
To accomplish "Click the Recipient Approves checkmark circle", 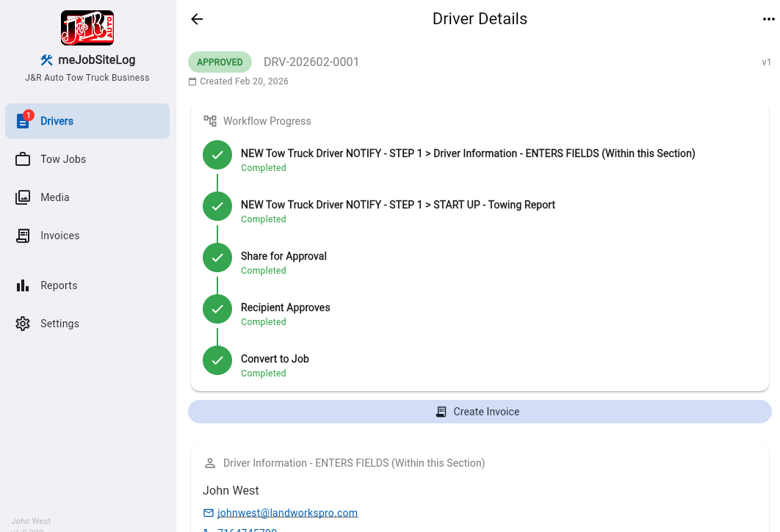I will pyautogui.click(x=217, y=308).
